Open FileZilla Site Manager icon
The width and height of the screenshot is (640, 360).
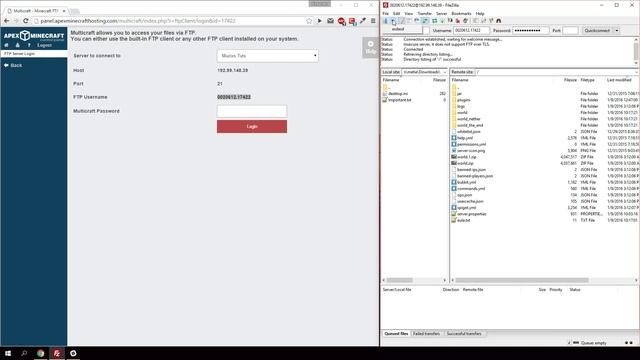[x=386, y=20]
